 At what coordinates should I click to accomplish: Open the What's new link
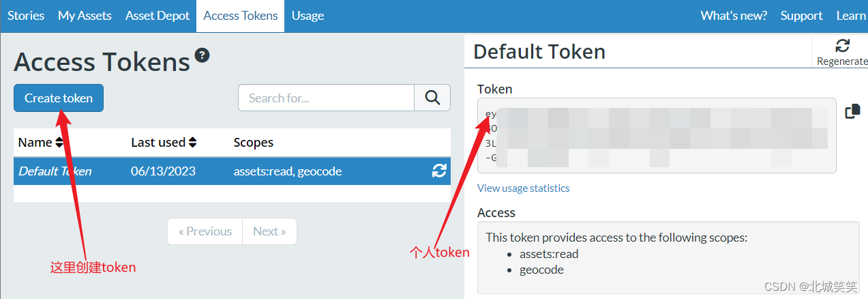click(x=734, y=16)
